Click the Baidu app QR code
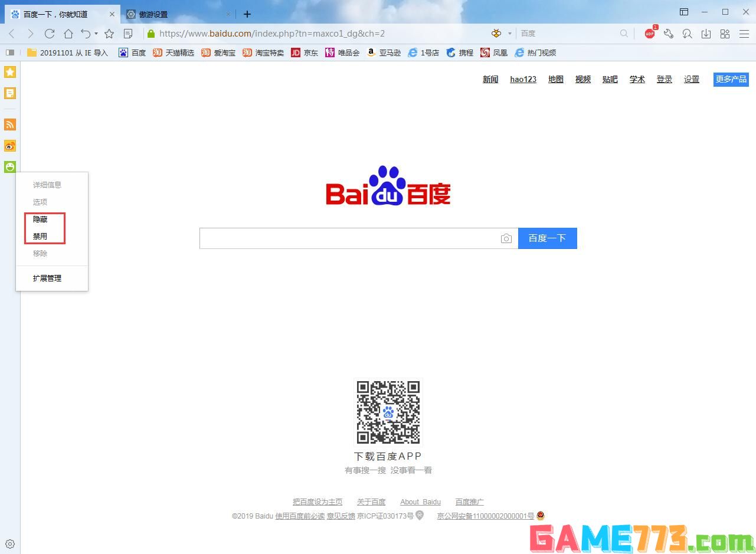Screen dimensions: 756x554 click(x=388, y=412)
